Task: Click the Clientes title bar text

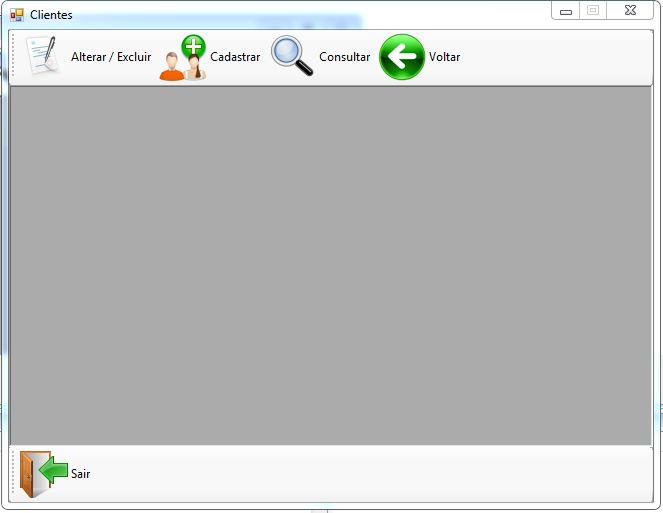Action: [51, 15]
